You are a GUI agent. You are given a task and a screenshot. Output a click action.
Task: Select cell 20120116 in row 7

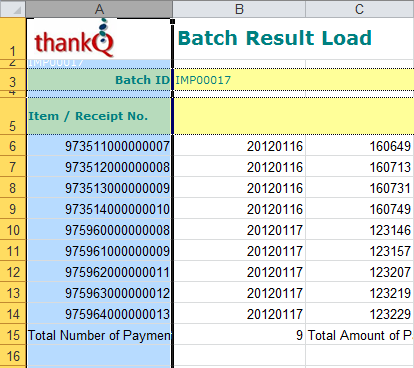[239, 167]
